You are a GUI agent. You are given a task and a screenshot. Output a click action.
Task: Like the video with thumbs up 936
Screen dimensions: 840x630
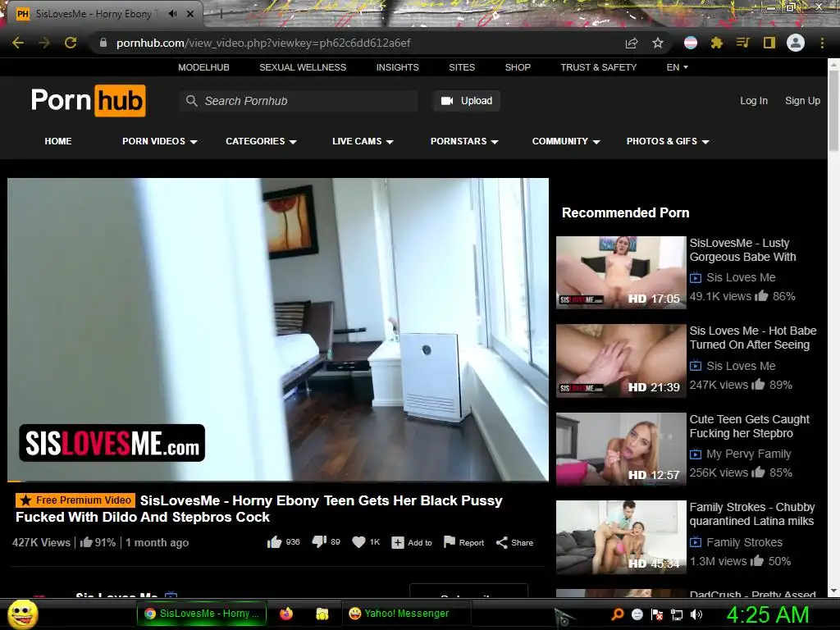coord(274,543)
